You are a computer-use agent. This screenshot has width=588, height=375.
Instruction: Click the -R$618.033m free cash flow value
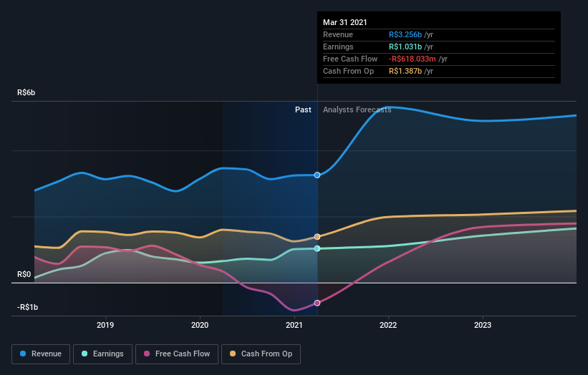tap(412, 59)
